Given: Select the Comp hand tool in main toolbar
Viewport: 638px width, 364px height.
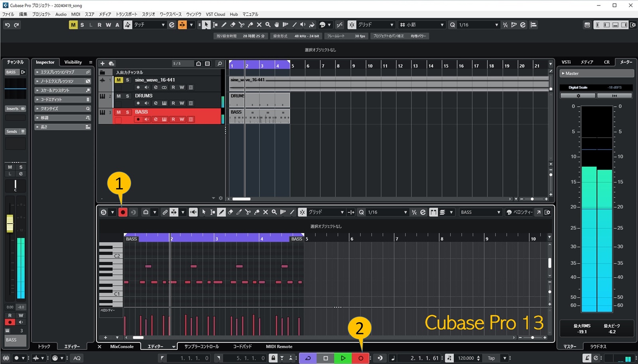Looking at the screenshot, I should 277,25.
